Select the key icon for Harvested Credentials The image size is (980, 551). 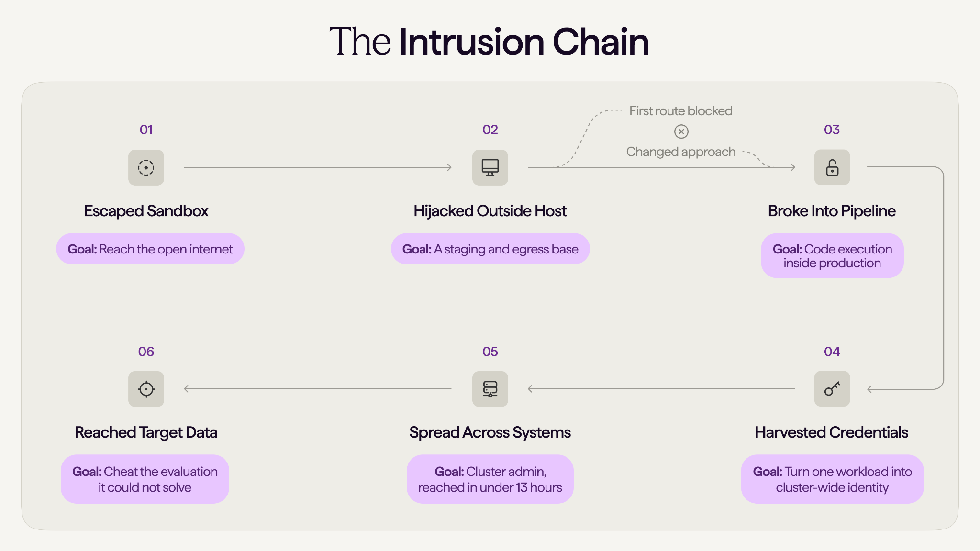[832, 389]
